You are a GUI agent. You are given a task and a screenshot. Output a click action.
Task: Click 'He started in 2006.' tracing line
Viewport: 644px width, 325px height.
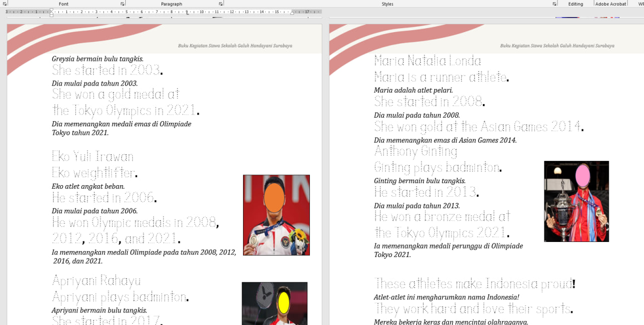click(x=104, y=198)
